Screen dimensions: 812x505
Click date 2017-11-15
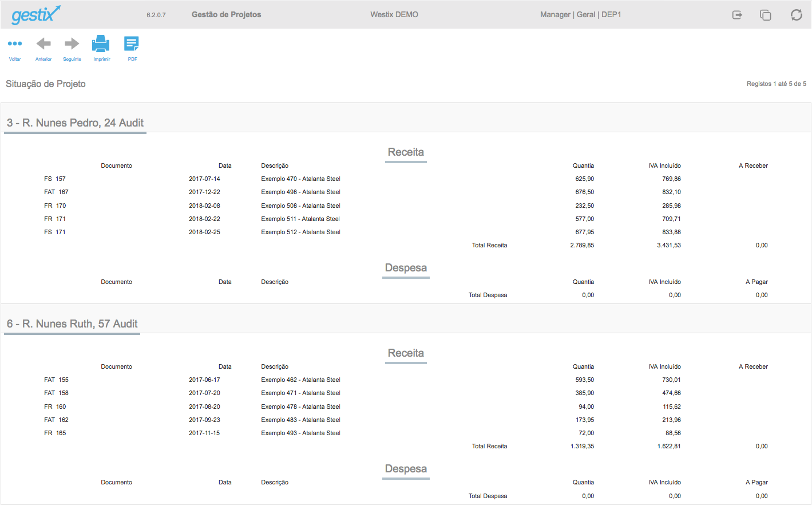204,433
